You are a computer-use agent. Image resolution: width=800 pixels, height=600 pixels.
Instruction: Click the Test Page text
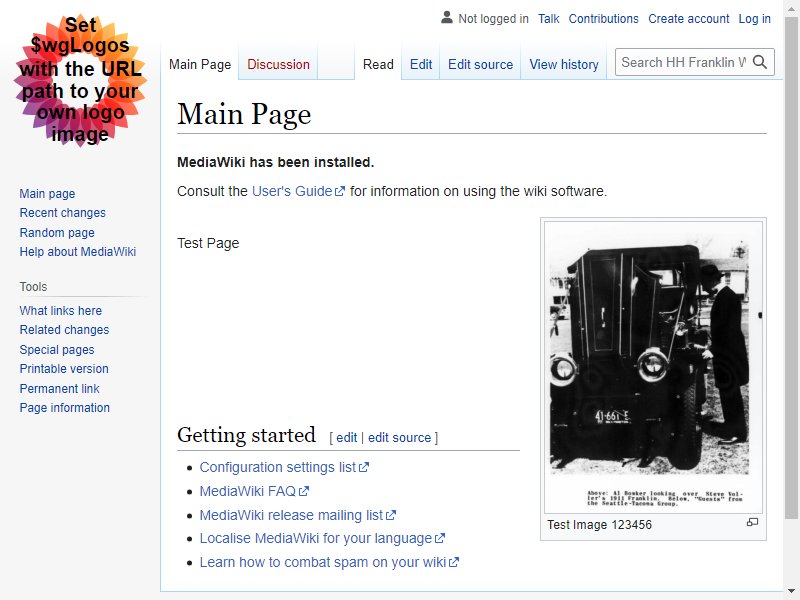pos(208,243)
